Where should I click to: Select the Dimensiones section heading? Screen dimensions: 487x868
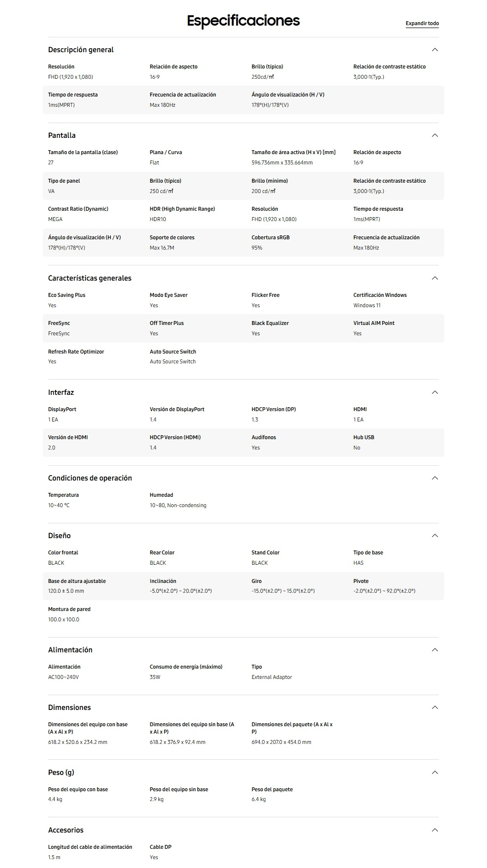[x=69, y=707]
